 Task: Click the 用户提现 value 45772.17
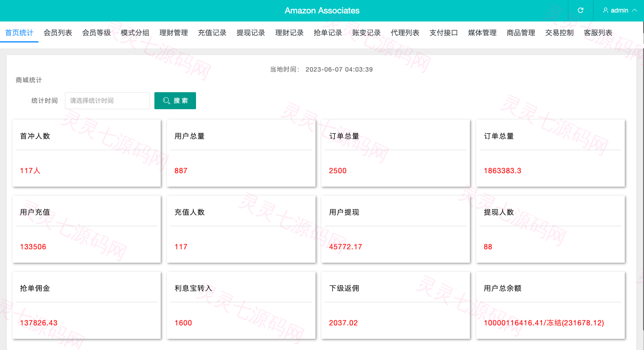(345, 247)
